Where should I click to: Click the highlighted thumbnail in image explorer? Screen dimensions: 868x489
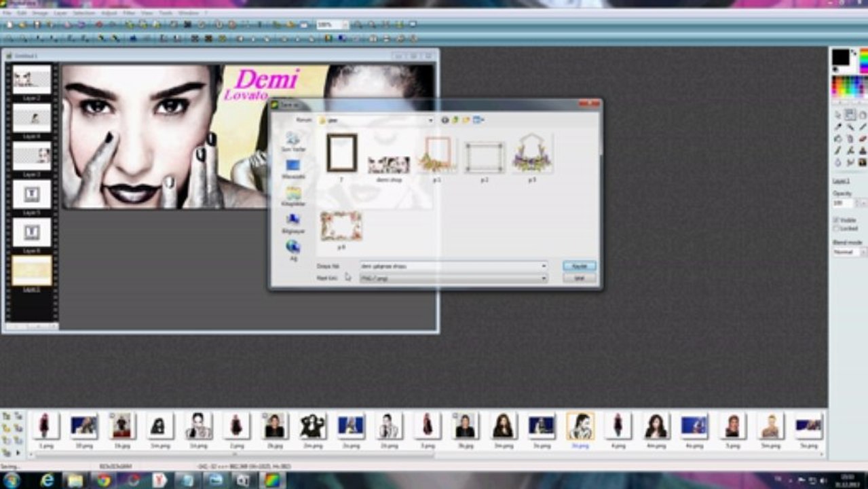pyautogui.click(x=580, y=426)
